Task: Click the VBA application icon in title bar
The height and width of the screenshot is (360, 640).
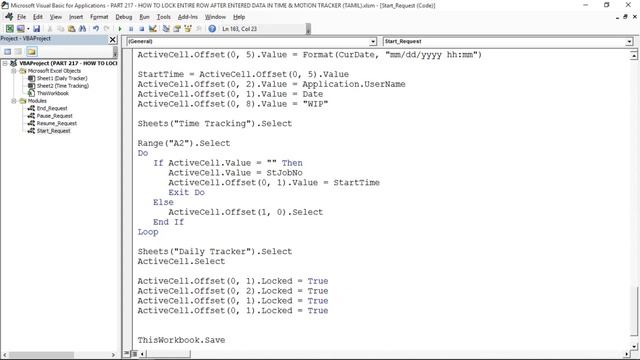Action: (x=5, y=5)
